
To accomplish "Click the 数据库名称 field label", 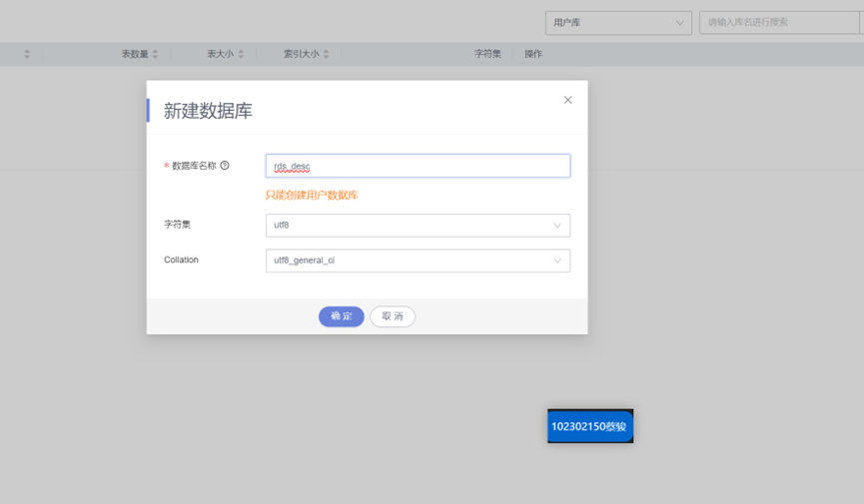I will click(194, 166).
